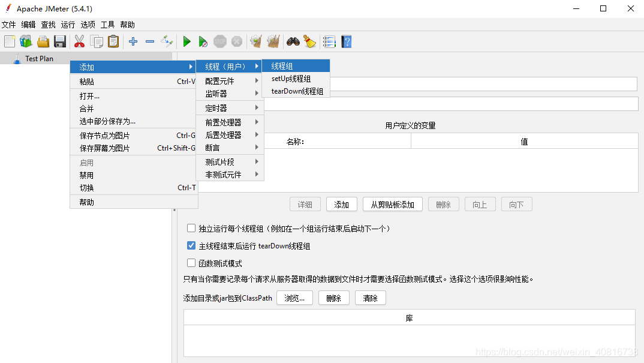This screenshot has width=644, height=363.
Task: Click the Shutdown test icon
Action: 237,41
